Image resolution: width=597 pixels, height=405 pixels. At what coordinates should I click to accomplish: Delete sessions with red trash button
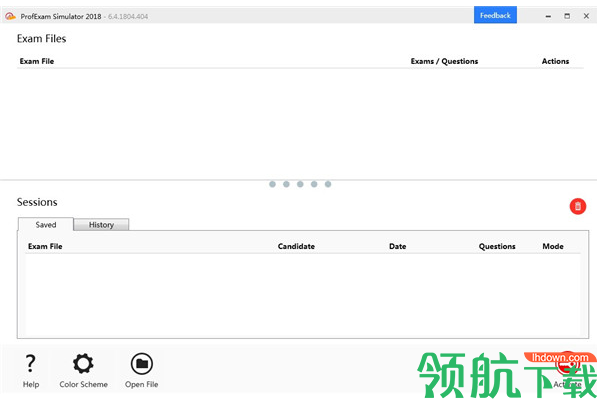tap(578, 206)
